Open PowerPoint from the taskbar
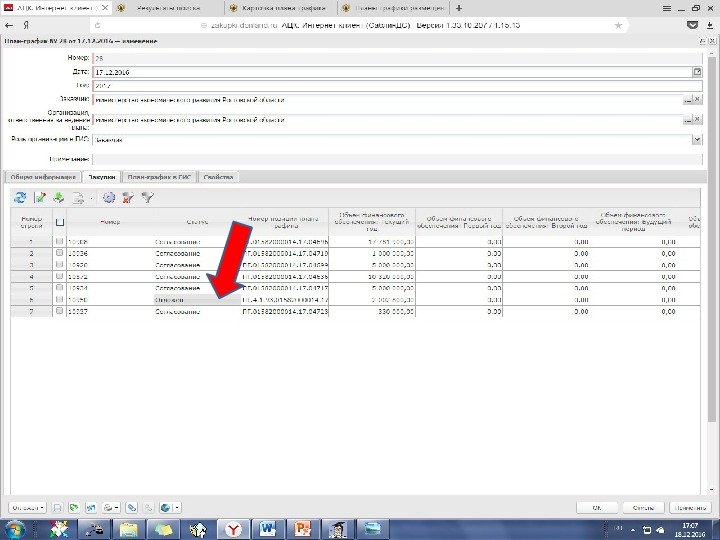The width and height of the screenshot is (720, 540). coord(303,529)
